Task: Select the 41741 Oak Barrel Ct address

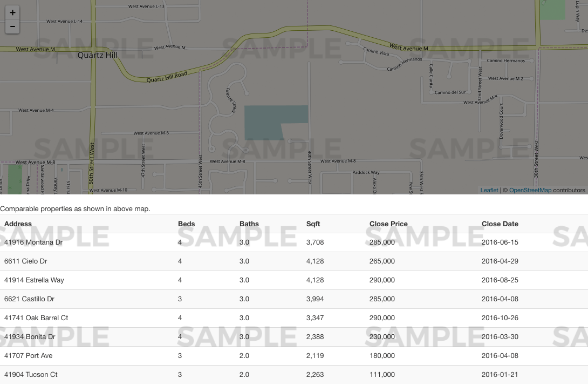Action: click(36, 318)
